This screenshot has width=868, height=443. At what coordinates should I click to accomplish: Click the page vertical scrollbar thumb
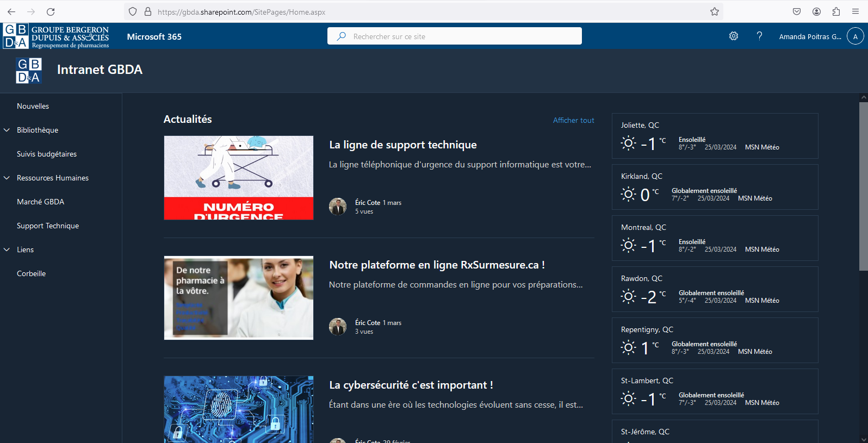tap(863, 186)
